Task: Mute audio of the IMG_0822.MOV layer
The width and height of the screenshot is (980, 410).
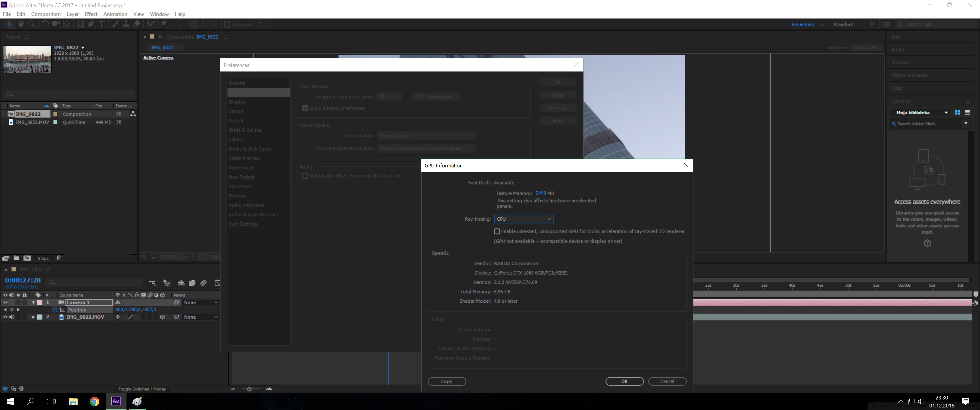Action: [x=12, y=317]
